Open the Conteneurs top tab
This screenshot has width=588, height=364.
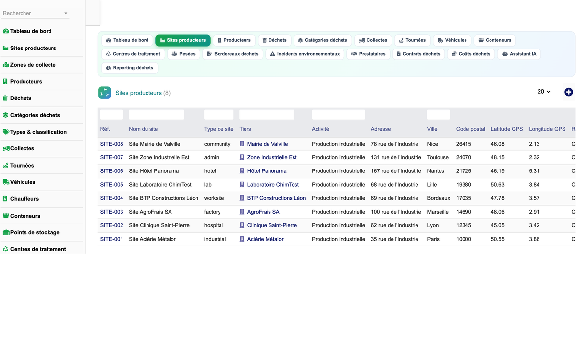tap(495, 40)
